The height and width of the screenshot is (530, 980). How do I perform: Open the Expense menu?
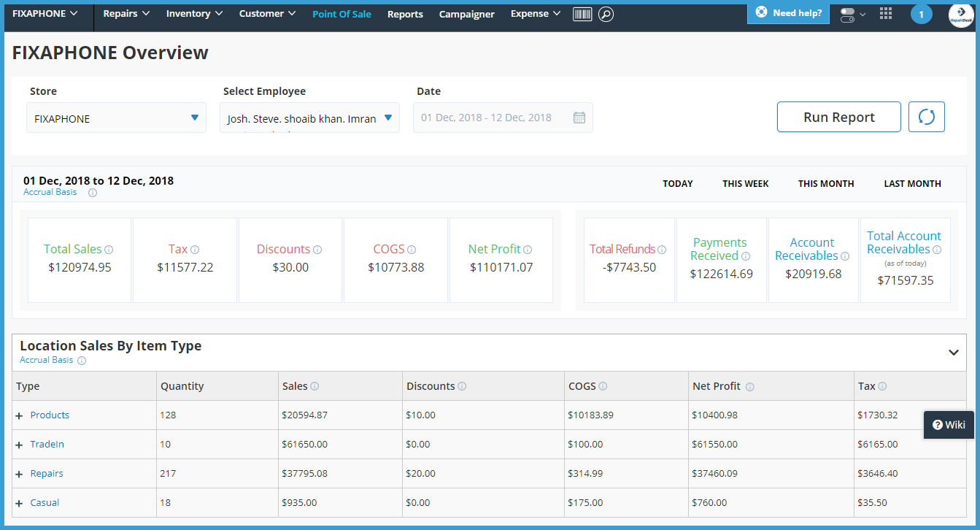(x=536, y=14)
